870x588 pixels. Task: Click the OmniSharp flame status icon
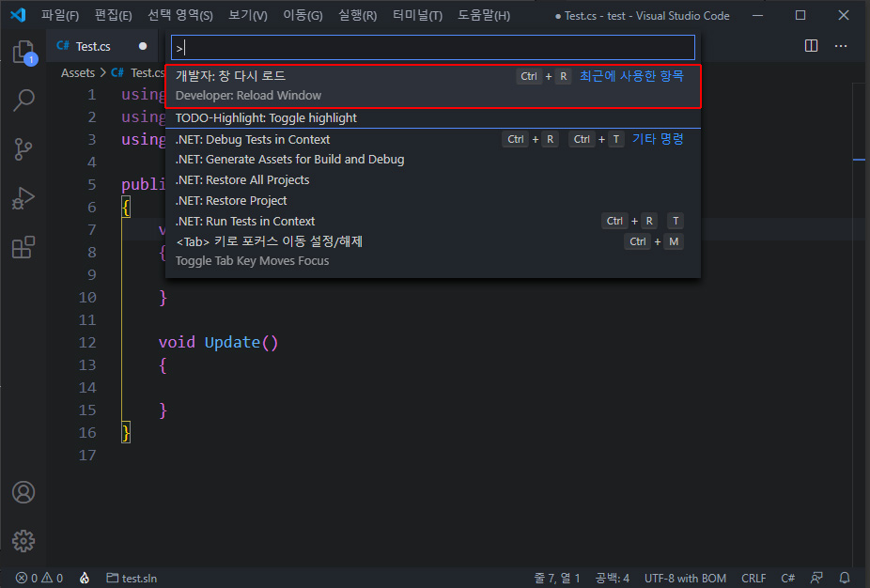85,578
